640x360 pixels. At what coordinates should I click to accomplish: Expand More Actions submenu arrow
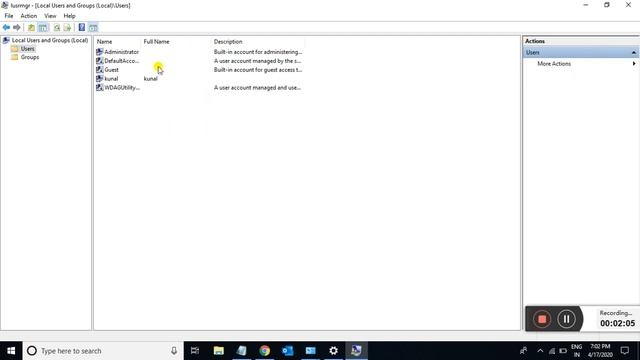point(634,64)
